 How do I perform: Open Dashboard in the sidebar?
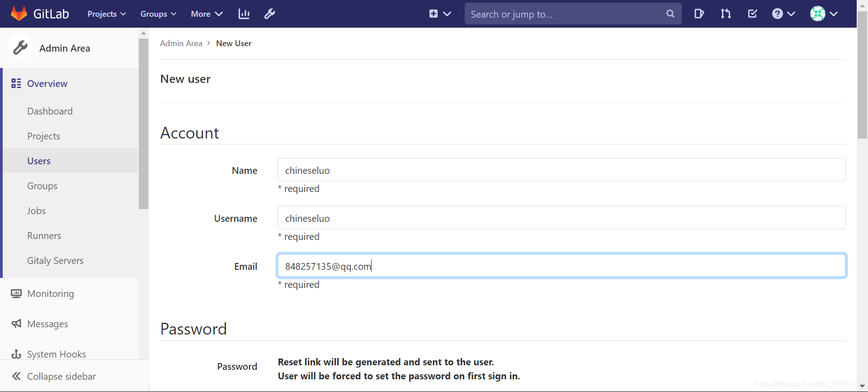coord(50,111)
